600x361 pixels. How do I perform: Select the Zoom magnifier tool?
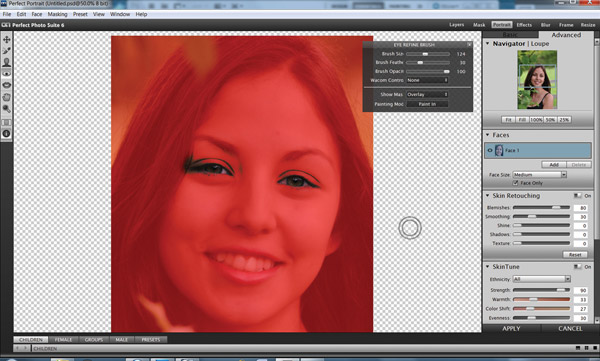pos(7,109)
